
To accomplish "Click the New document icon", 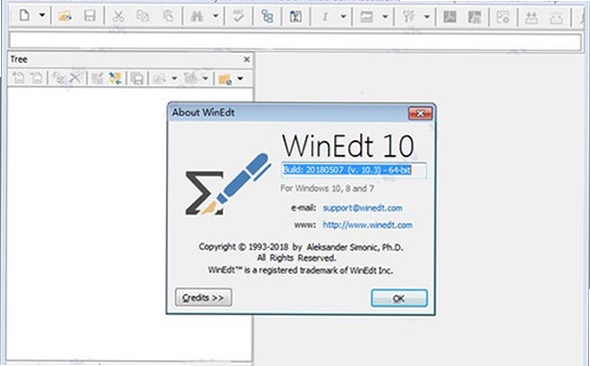I will tap(25, 16).
